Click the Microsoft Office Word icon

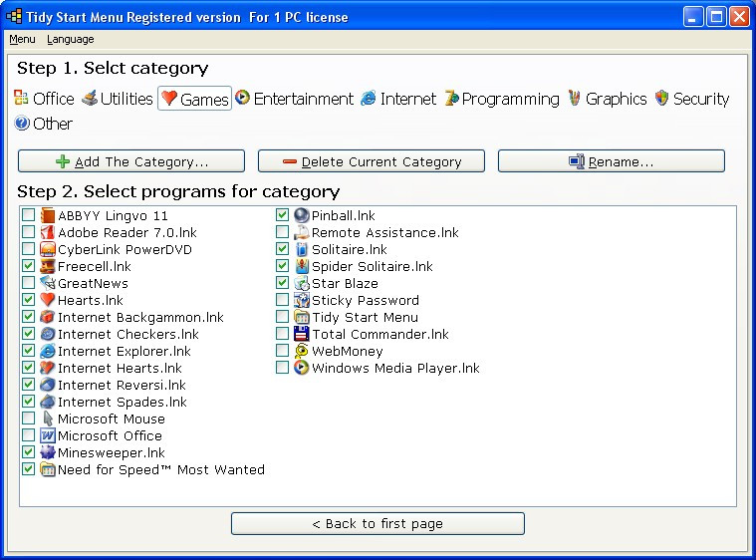[47, 435]
